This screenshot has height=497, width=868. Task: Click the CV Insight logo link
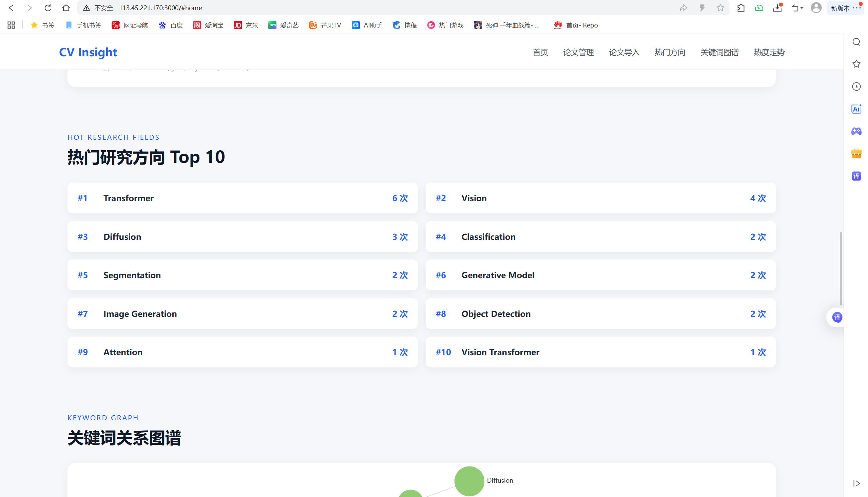tap(88, 52)
